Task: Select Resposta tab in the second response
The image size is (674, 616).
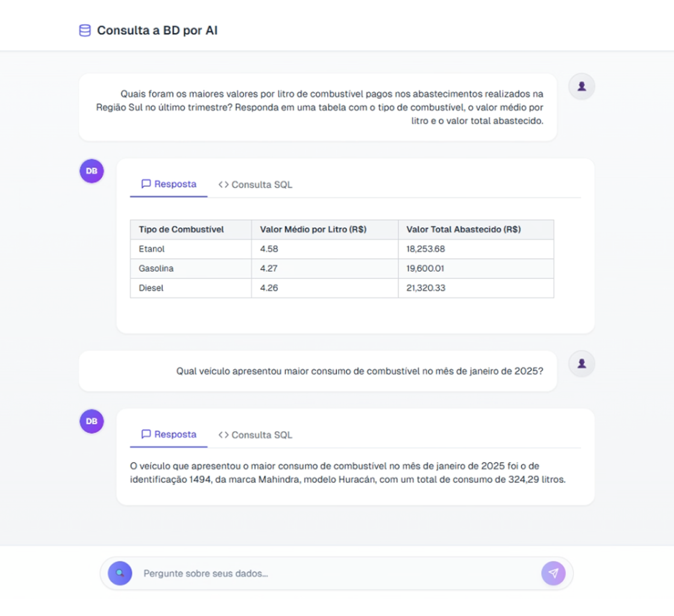Action: point(168,435)
